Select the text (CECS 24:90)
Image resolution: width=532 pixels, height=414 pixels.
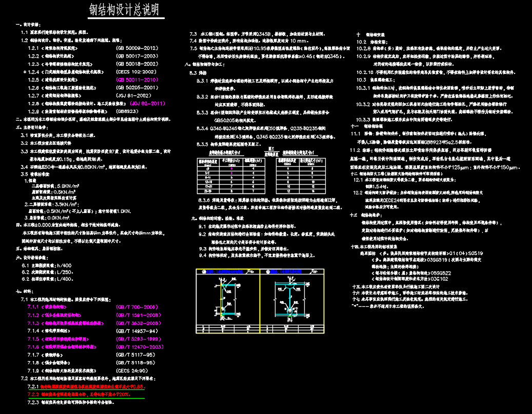tap(132, 371)
